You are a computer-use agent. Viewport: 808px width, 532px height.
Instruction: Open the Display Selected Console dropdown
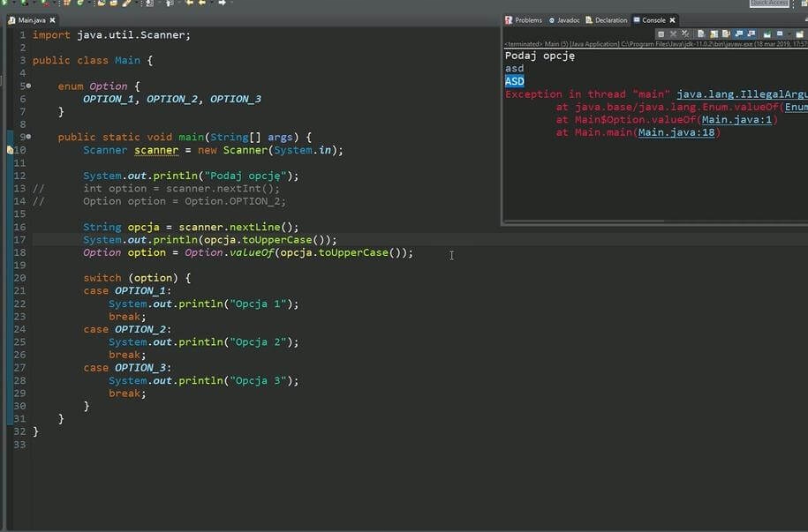[x=789, y=34]
